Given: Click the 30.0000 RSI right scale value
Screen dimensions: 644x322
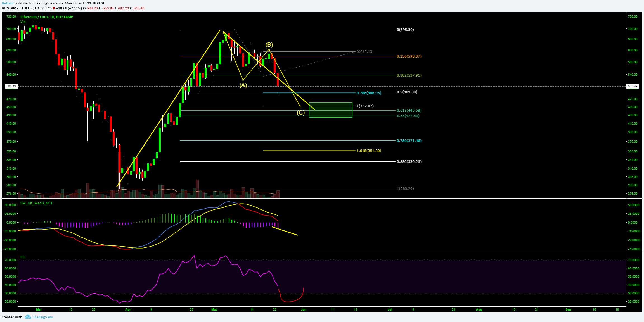Looking at the screenshot, I should (634, 293).
